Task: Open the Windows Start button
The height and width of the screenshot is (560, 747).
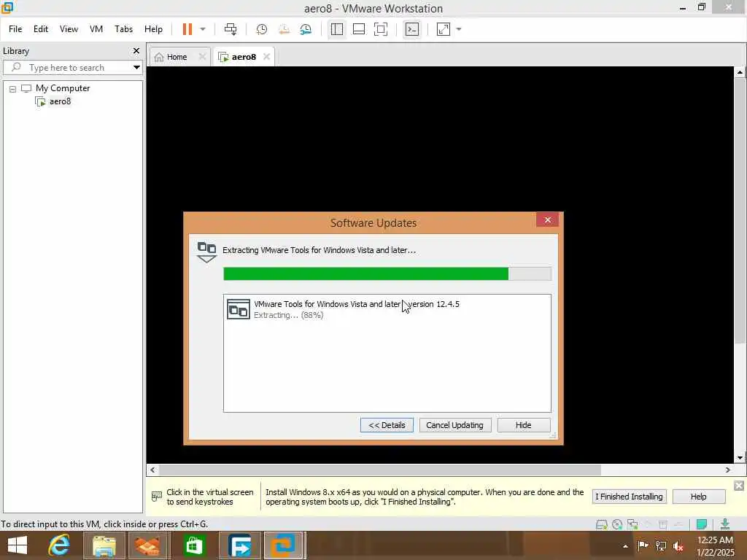Action: (x=18, y=545)
